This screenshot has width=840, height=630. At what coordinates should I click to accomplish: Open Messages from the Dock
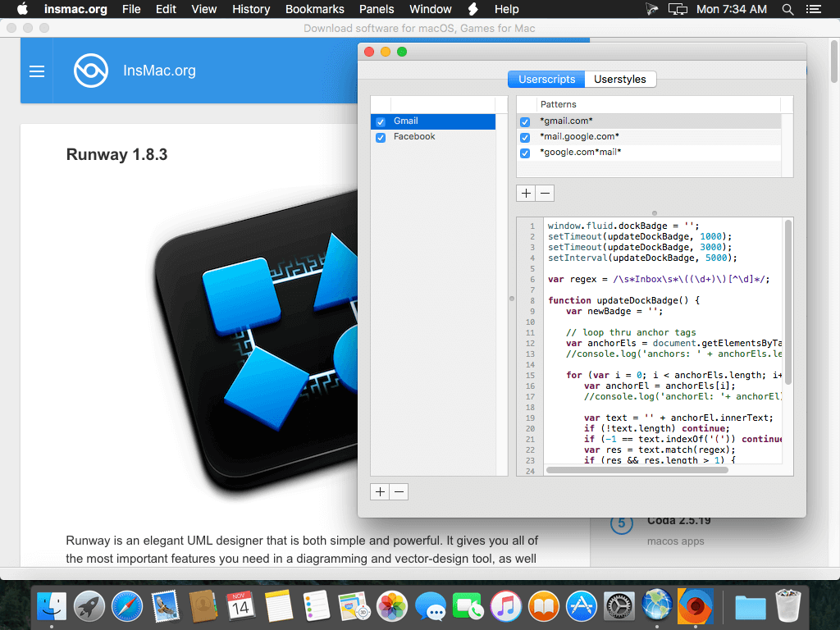click(430, 606)
